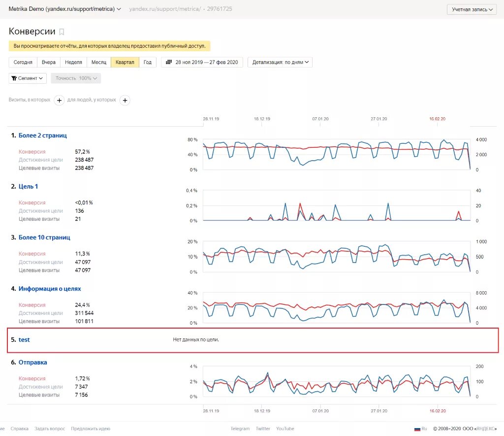Select the Сегодня period tab

pyautogui.click(x=23, y=62)
